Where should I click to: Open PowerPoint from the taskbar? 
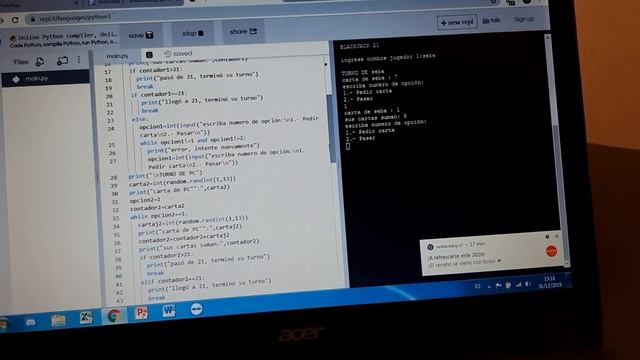click(x=141, y=313)
